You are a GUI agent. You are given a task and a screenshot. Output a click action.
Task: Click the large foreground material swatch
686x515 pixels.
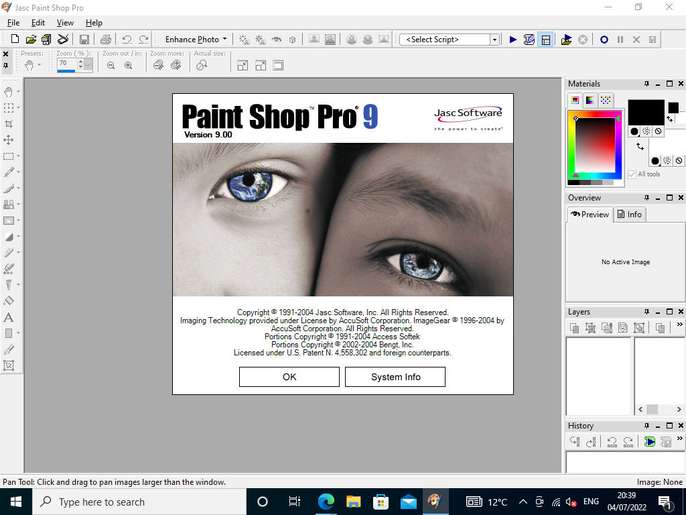point(646,112)
